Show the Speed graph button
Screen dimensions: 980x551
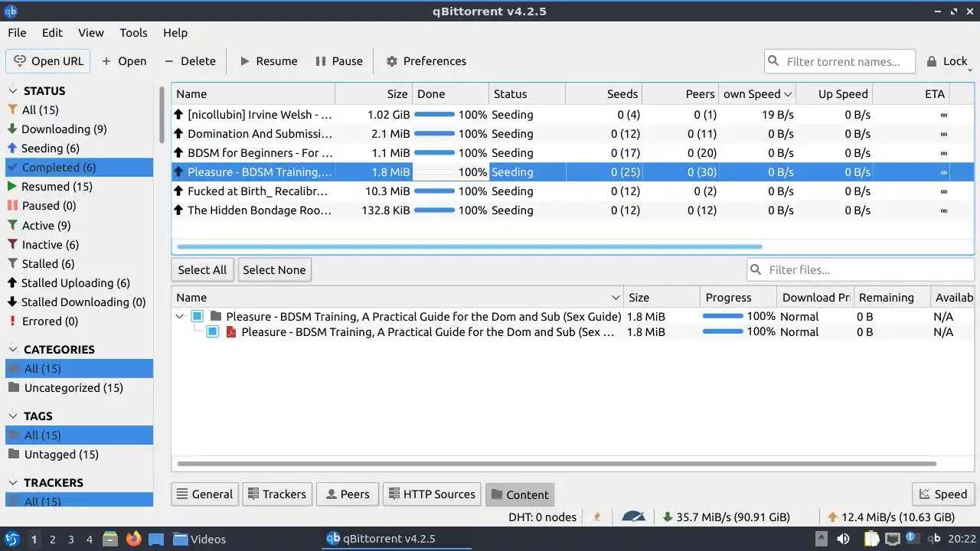point(943,494)
